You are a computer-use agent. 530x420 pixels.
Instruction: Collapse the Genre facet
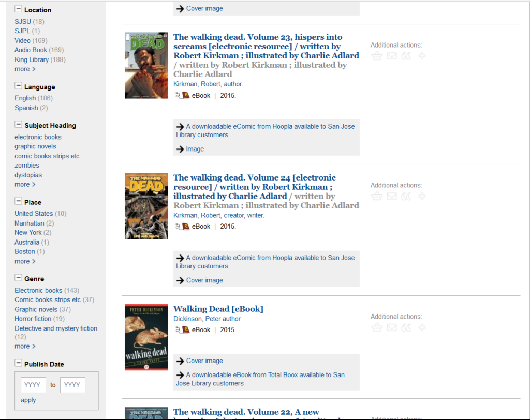click(x=18, y=278)
